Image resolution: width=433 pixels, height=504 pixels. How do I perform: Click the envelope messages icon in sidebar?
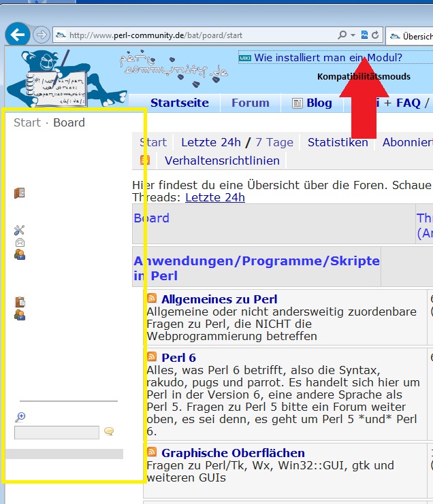pyautogui.click(x=20, y=242)
